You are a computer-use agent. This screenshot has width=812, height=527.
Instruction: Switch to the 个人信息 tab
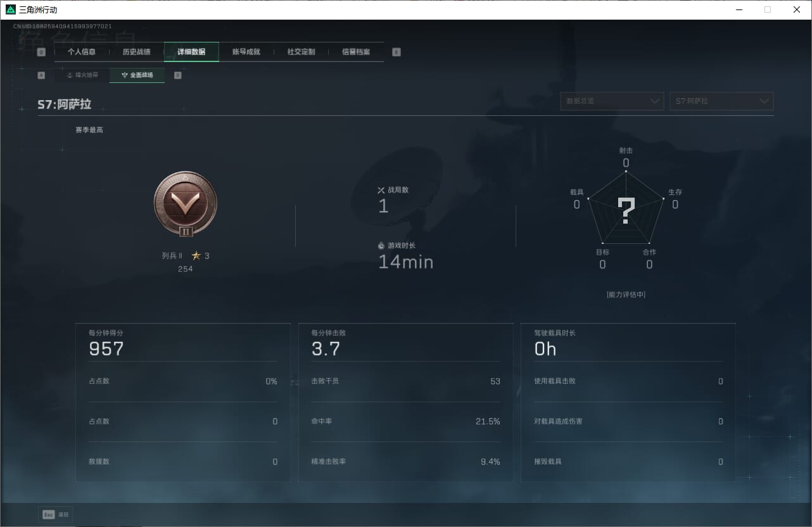point(82,52)
